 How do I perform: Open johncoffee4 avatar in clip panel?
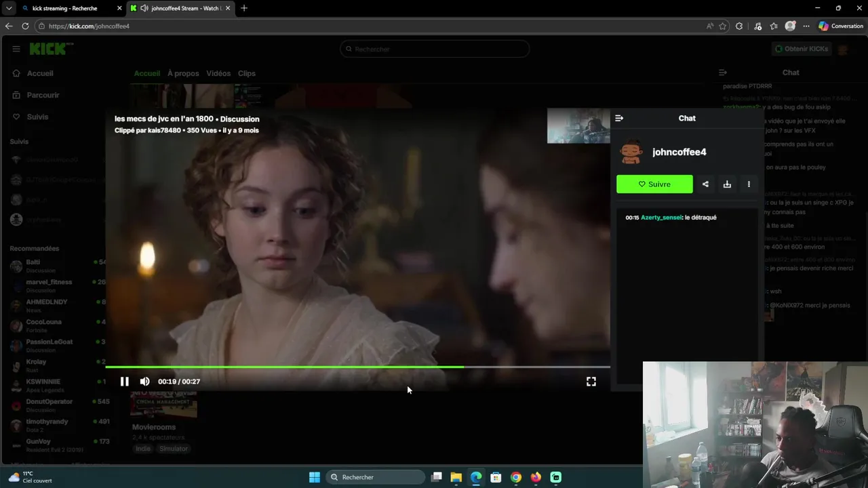[x=631, y=152]
